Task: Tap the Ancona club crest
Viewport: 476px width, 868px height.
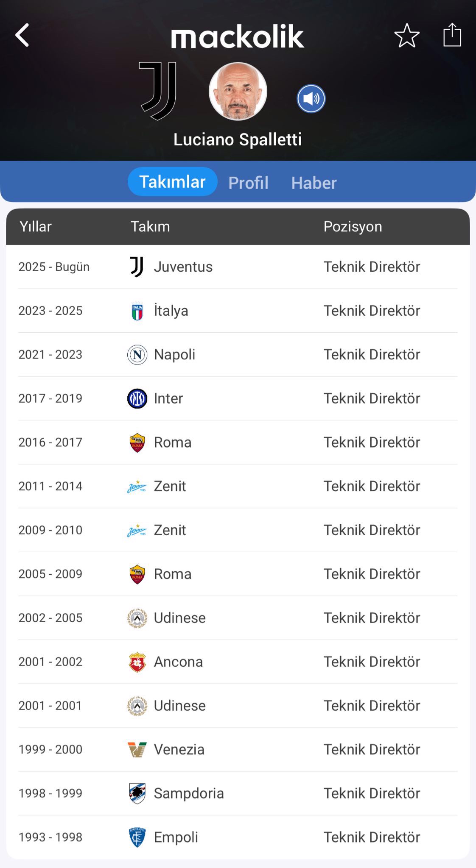Action: point(137,662)
